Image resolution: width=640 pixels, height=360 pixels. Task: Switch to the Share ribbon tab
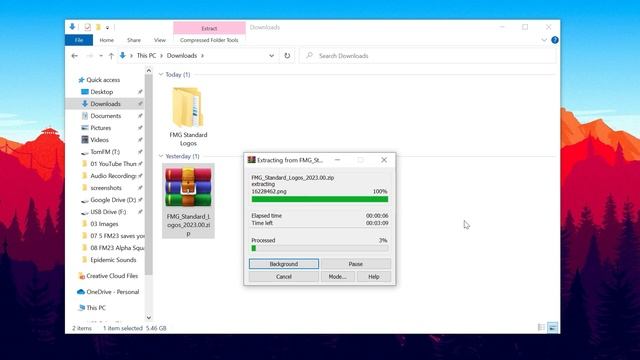click(x=133, y=40)
